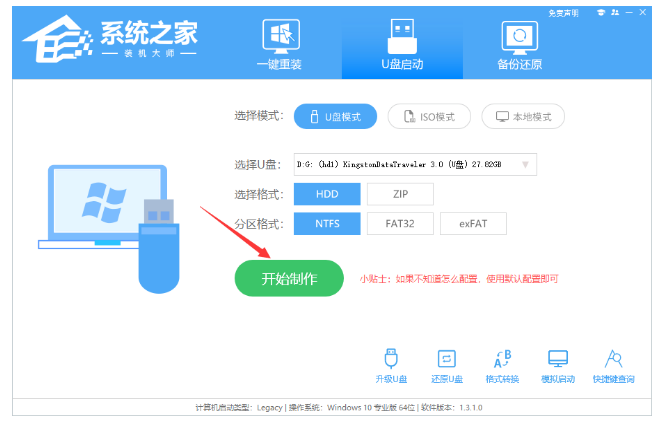Open the 快捷键查询 hotkey lookup
666x427 pixels.
pos(613,365)
